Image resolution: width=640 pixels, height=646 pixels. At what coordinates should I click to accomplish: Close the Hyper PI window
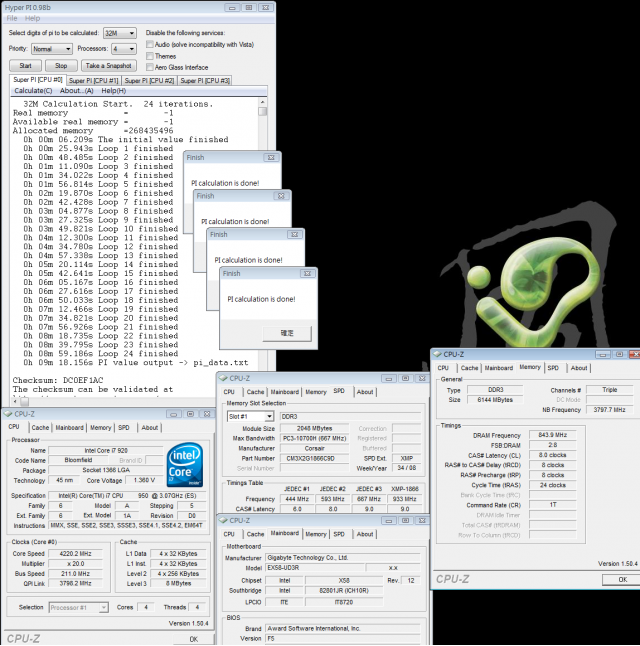click(266, 7)
